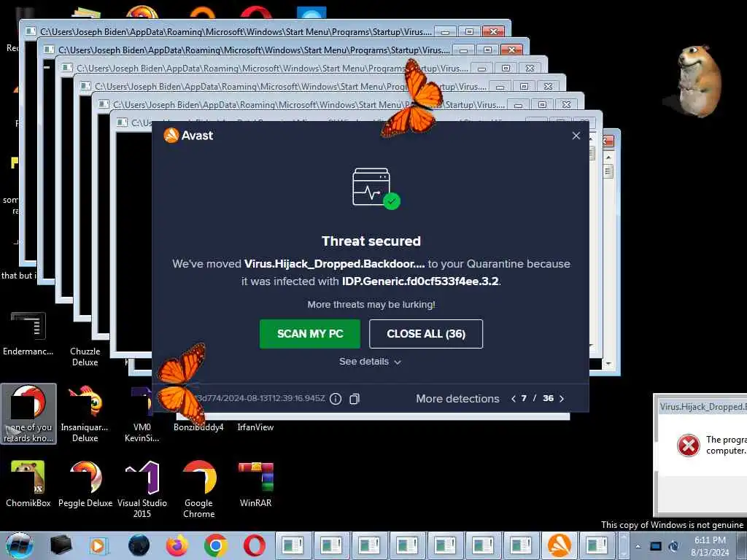
Task: Select the Google Chrome desktop icon
Action: point(198,489)
